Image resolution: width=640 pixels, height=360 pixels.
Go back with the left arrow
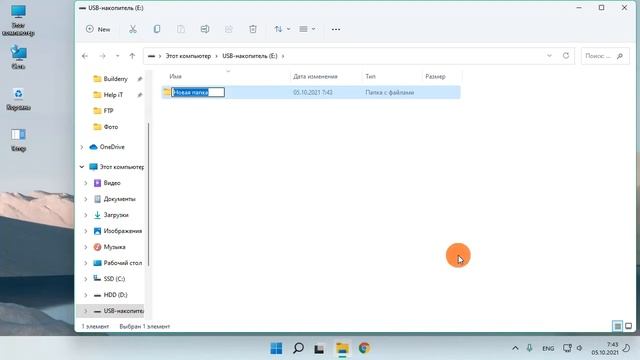(85, 56)
